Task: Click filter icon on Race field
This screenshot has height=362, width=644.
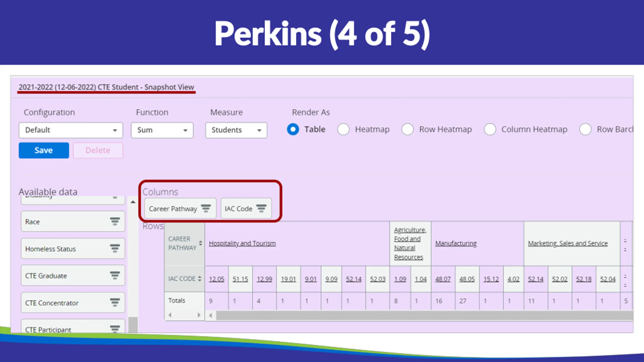Action: 115,221
